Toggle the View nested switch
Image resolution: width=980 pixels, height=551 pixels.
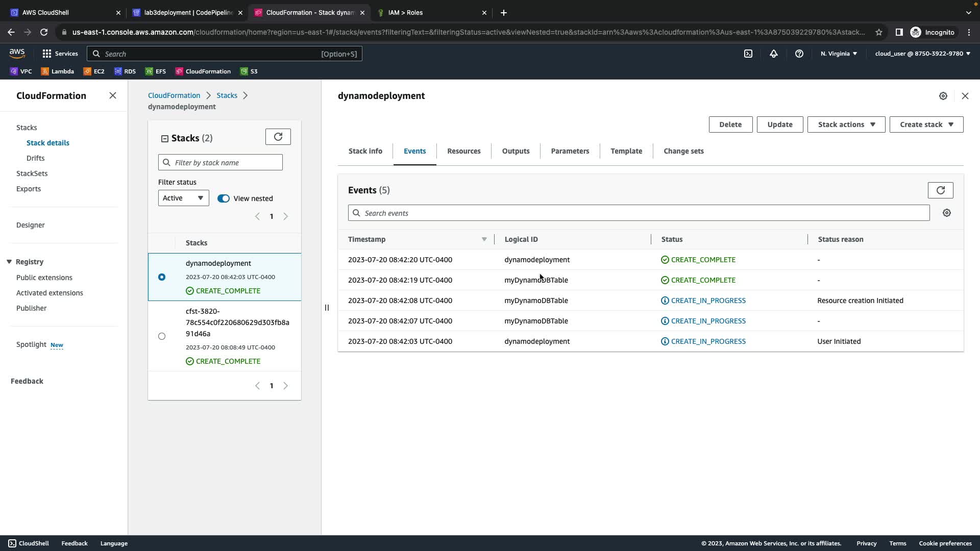coord(224,198)
